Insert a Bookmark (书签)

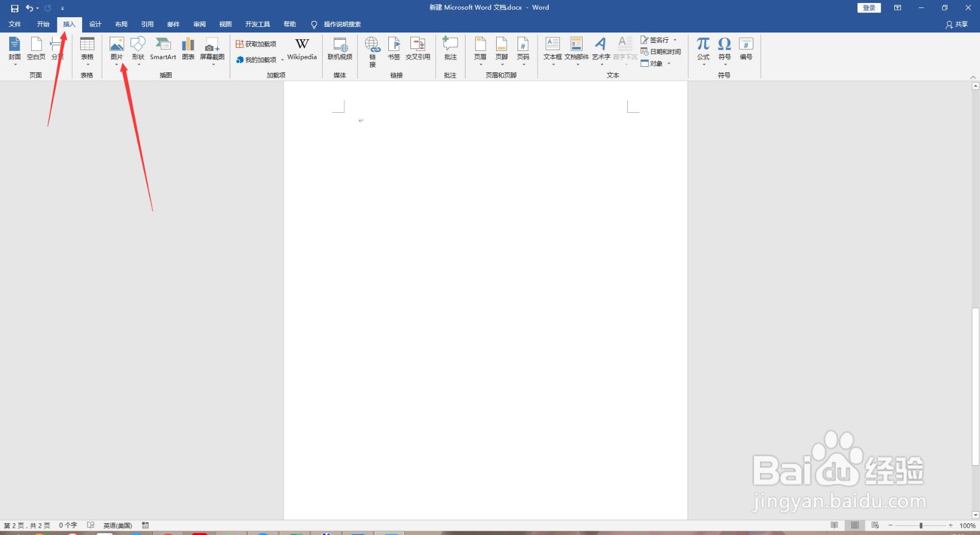tap(394, 49)
